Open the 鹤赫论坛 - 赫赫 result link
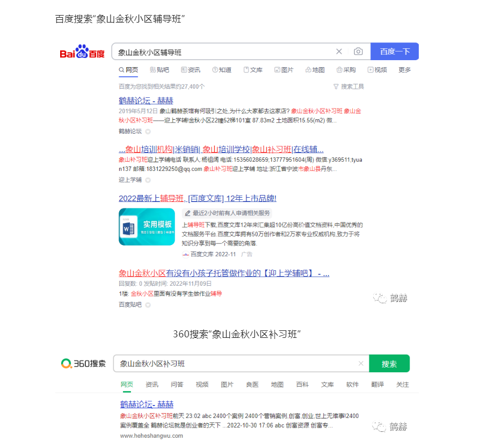The height and width of the screenshot is (448, 502). 145,100
